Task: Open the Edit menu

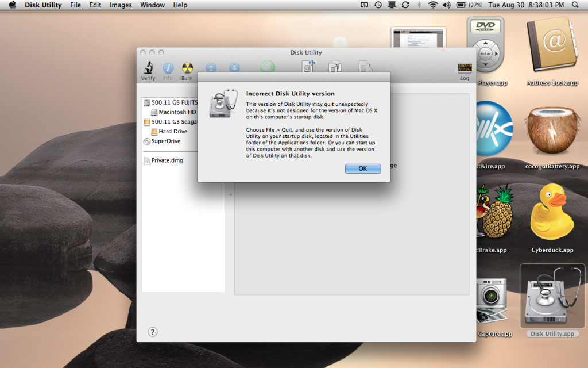Action: 95,5
